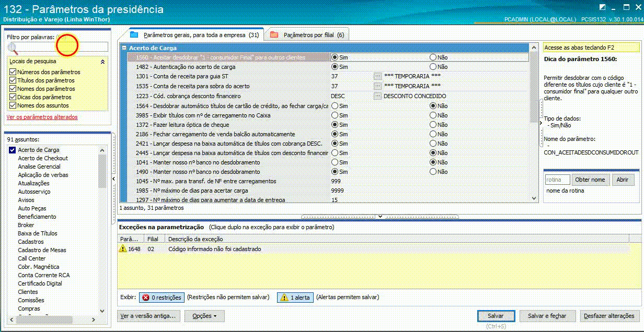Toggle the Nomes dos assuntos checkbox

coord(13,105)
